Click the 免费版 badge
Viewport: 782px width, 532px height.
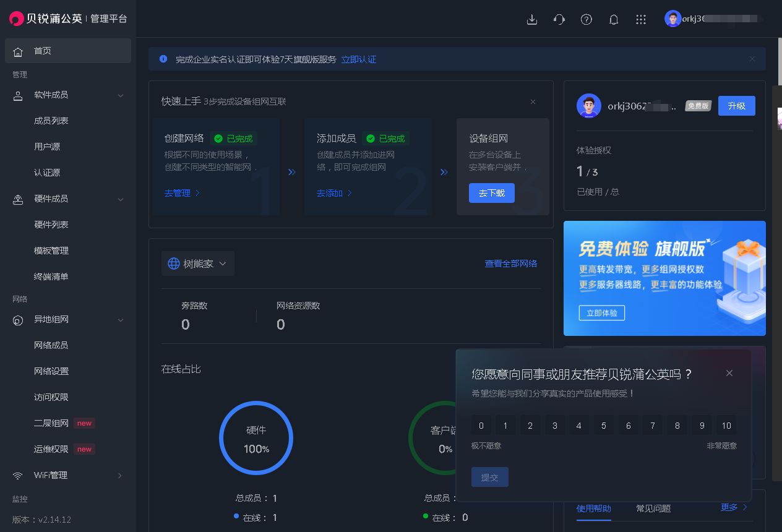(698, 106)
